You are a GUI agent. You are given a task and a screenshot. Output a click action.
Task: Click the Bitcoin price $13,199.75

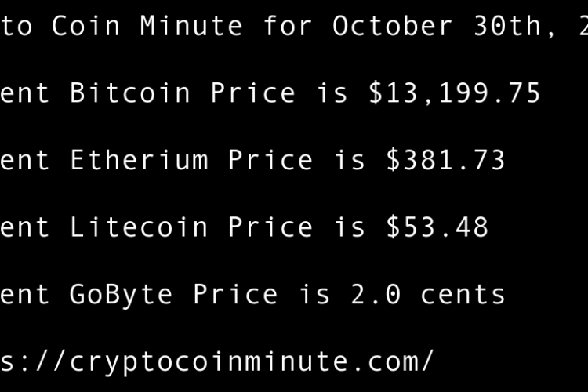tap(455, 93)
